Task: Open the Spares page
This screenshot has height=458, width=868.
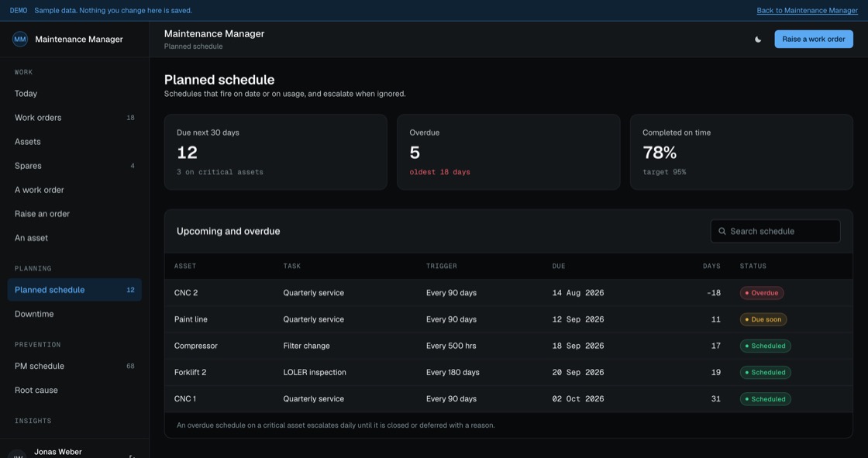Action: pyautogui.click(x=74, y=166)
